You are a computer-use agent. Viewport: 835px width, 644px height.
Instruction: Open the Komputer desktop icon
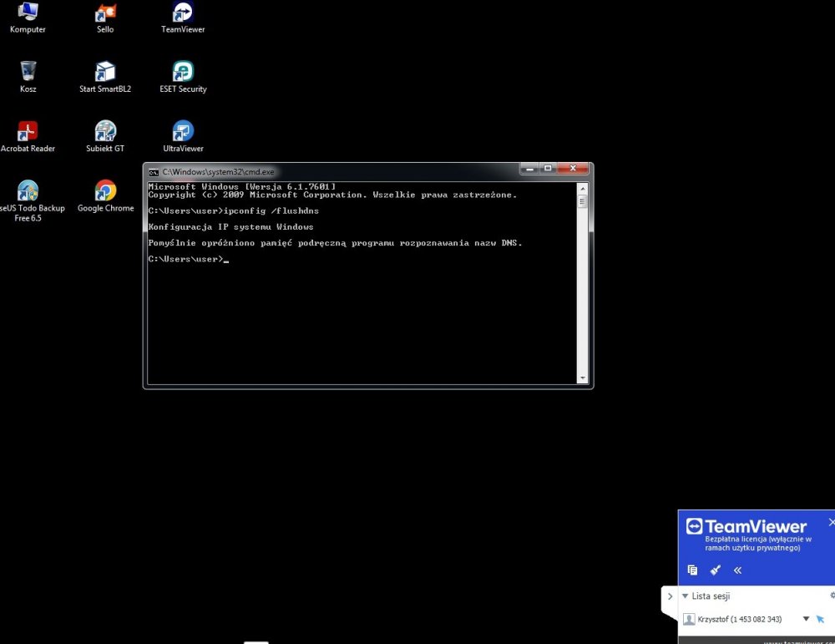tap(28, 13)
